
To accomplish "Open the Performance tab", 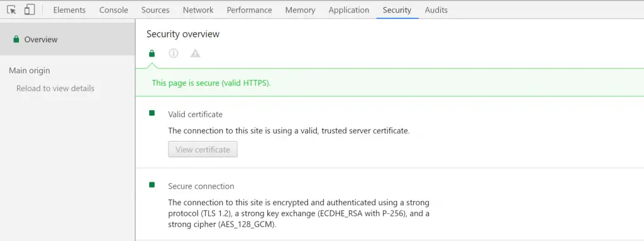I will coord(249,10).
